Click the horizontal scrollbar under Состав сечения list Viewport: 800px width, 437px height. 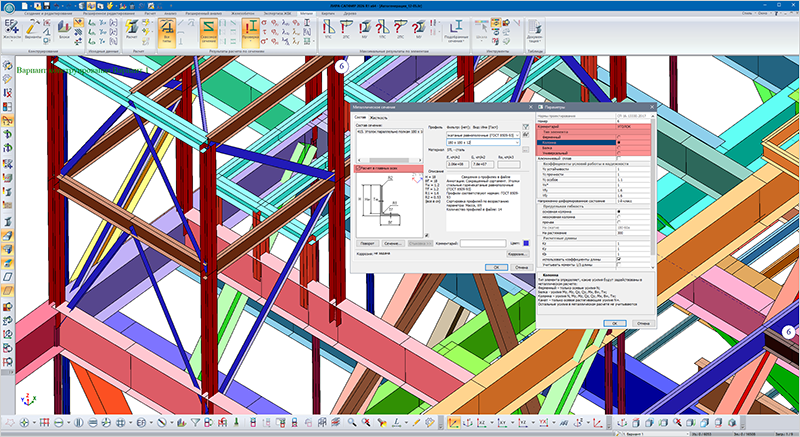[x=389, y=160]
